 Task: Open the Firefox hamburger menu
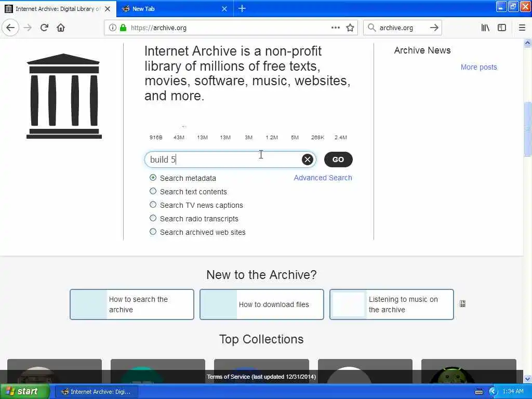pos(522,28)
